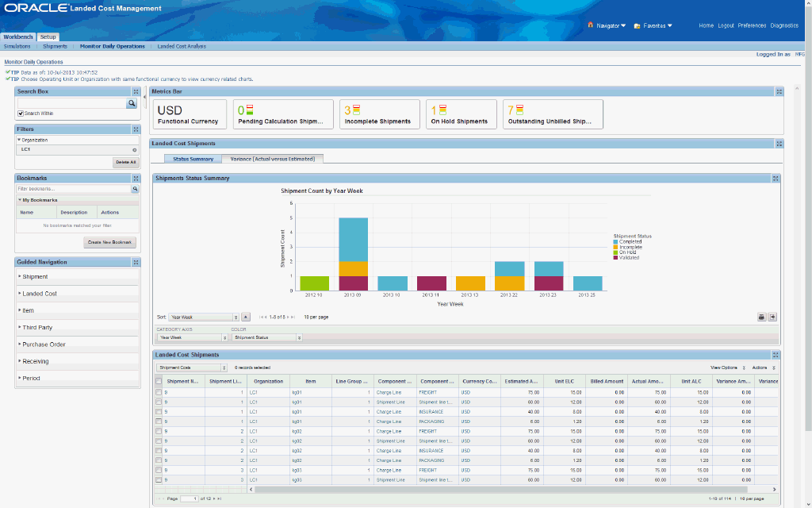Open the Sort Year Week dropdown
The image size is (812, 508).
[x=204, y=317]
